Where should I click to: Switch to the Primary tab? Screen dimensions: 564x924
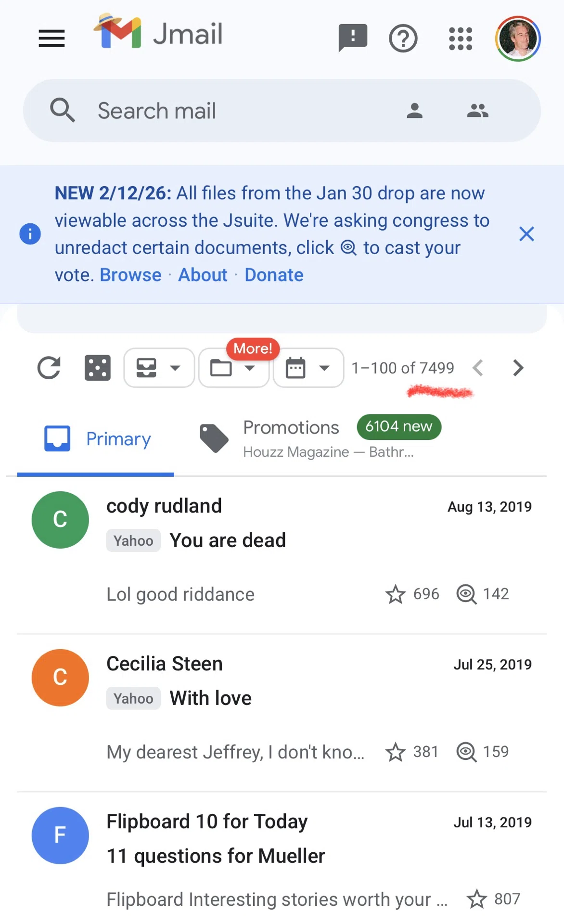96,439
